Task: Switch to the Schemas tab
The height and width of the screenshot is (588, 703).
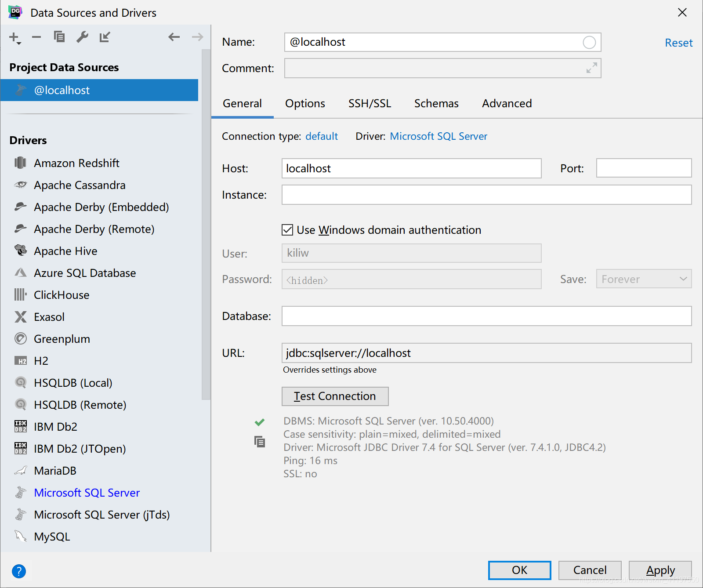Action: pyautogui.click(x=436, y=103)
